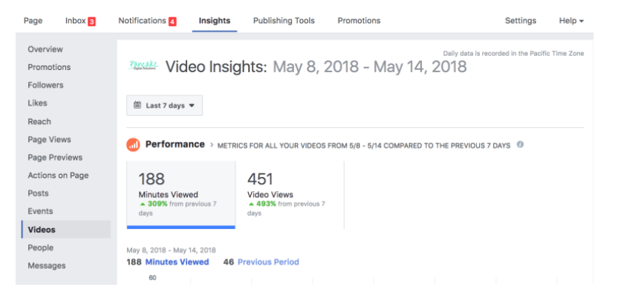Select People in the sidebar

(x=41, y=248)
